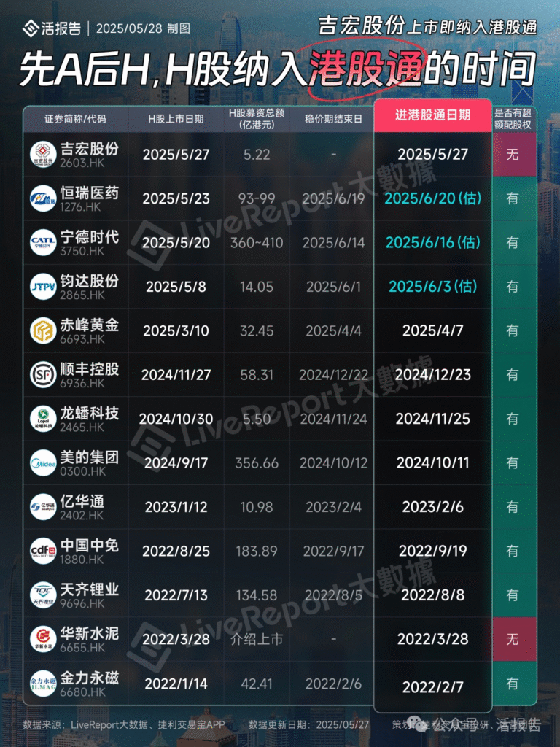The image size is (560, 747).
Task: Click the 赤峰黄金 gold logo
Action: point(43,330)
